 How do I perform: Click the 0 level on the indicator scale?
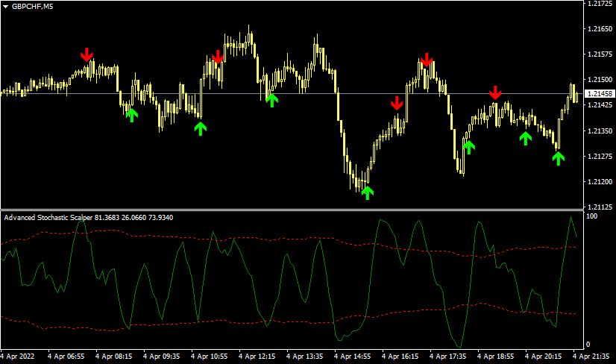coord(589,344)
